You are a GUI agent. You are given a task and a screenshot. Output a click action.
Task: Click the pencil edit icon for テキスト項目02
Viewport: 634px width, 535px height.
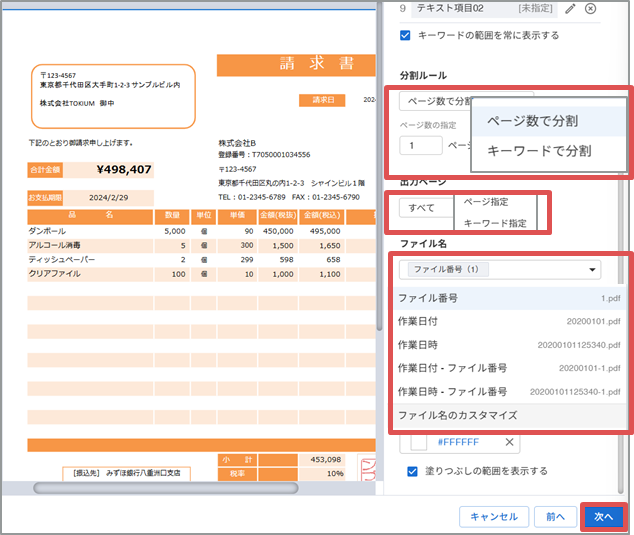[570, 9]
